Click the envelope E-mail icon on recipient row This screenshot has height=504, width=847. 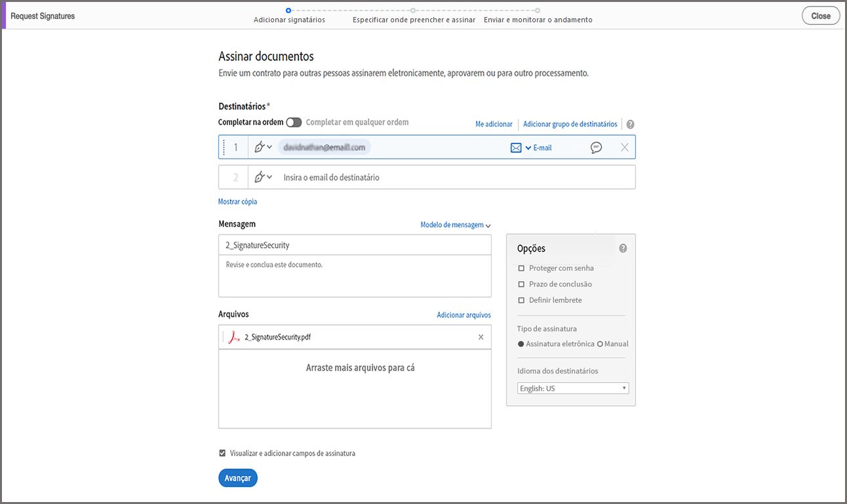(516, 147)
